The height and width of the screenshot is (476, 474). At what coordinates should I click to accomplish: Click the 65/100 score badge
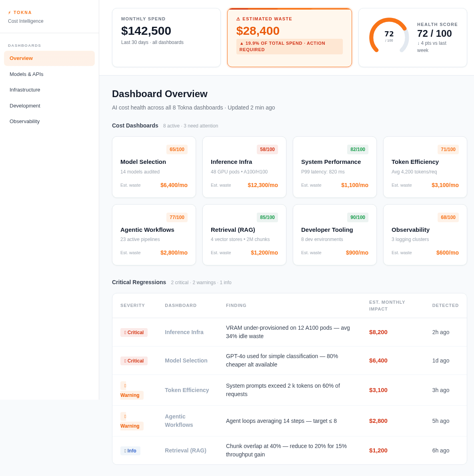[177, 149]
